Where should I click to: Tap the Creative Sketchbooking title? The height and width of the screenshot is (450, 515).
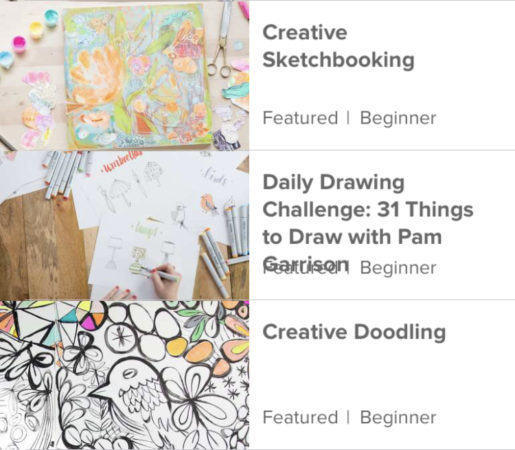point(338,46)
